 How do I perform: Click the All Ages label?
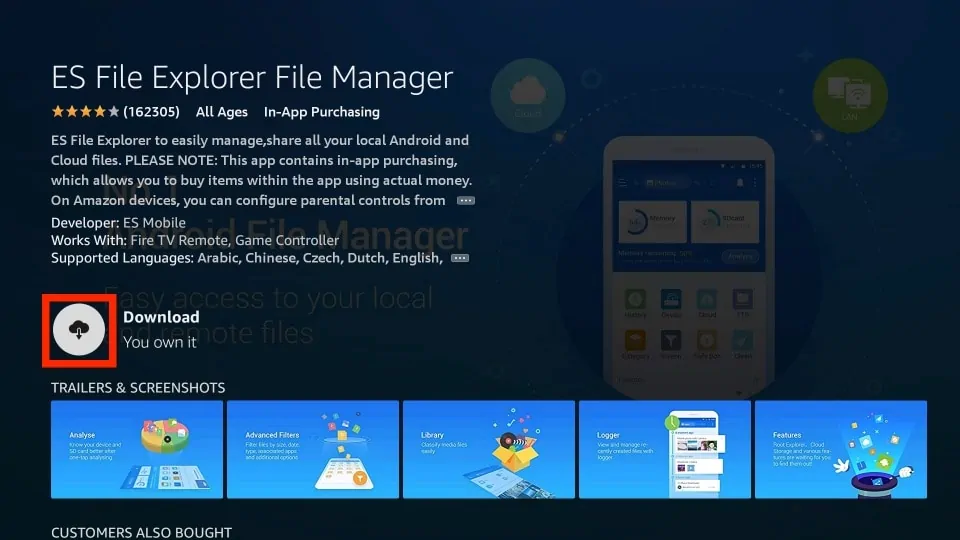pyautogui.click(x=222, y=112)
